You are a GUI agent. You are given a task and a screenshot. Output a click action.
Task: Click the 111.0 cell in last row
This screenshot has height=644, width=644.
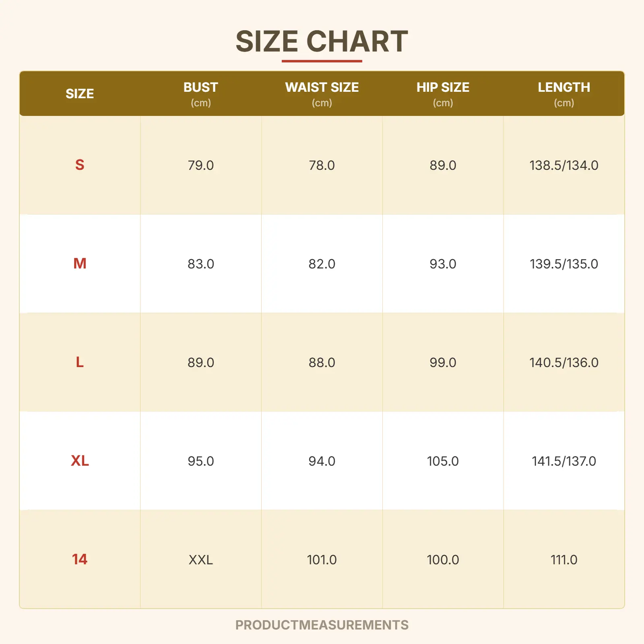[x=563, y=560]
